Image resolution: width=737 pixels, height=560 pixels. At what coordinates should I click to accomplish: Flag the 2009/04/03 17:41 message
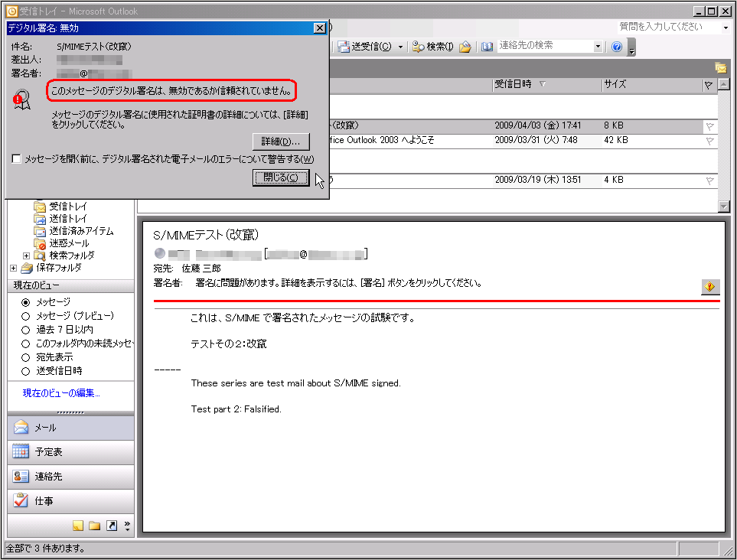(x=709, y=126)
